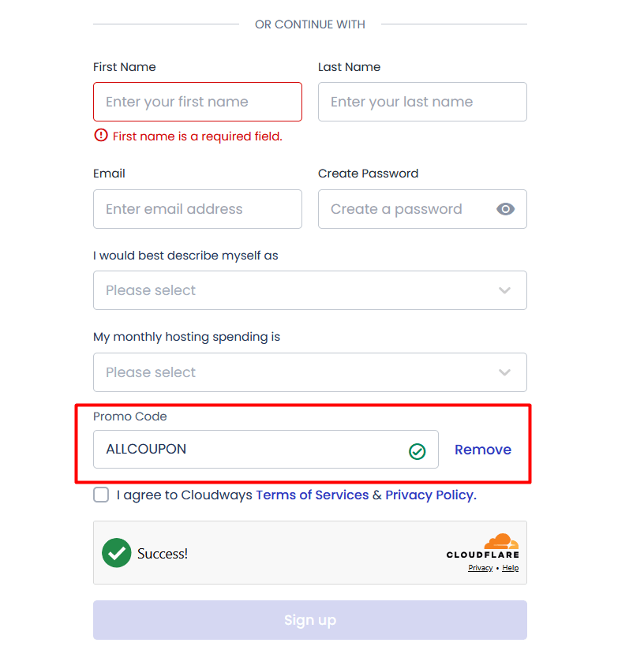The image size is (644, 665).
Task: Click the chevron on the describe myself selector
Action: 504,290
